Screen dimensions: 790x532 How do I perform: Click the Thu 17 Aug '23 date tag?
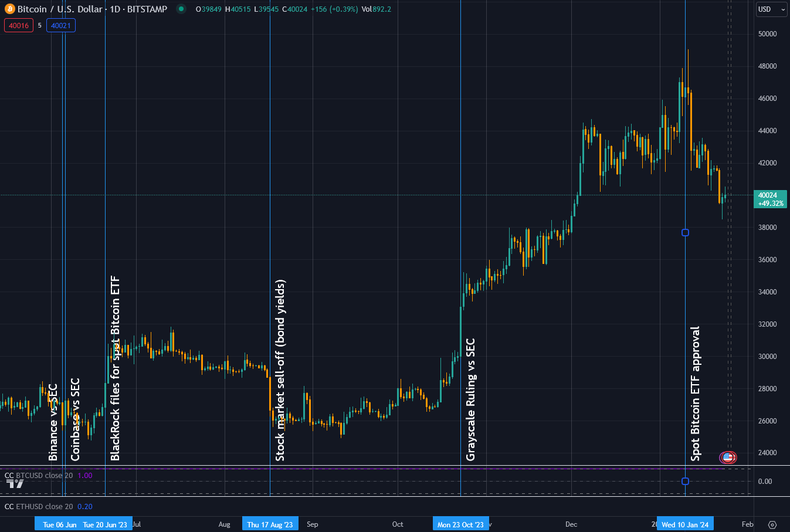click(270, 524)
